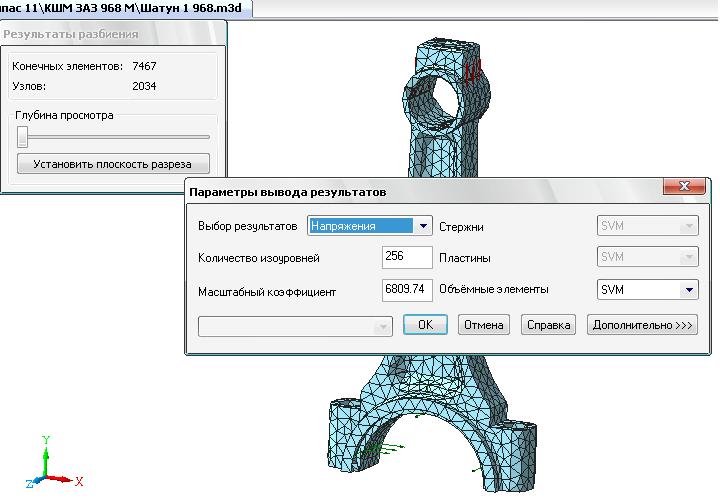This screenshot has width=720, height=499.
Task: Click the XYZ coordinate axes indicator
Action: tap(54, 462)
